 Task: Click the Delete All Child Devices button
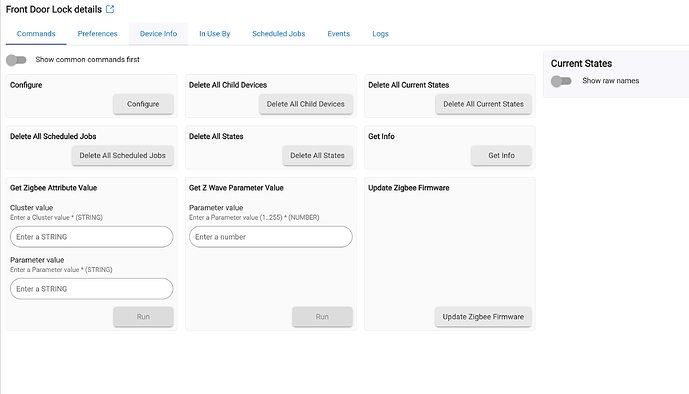(306, 104)
